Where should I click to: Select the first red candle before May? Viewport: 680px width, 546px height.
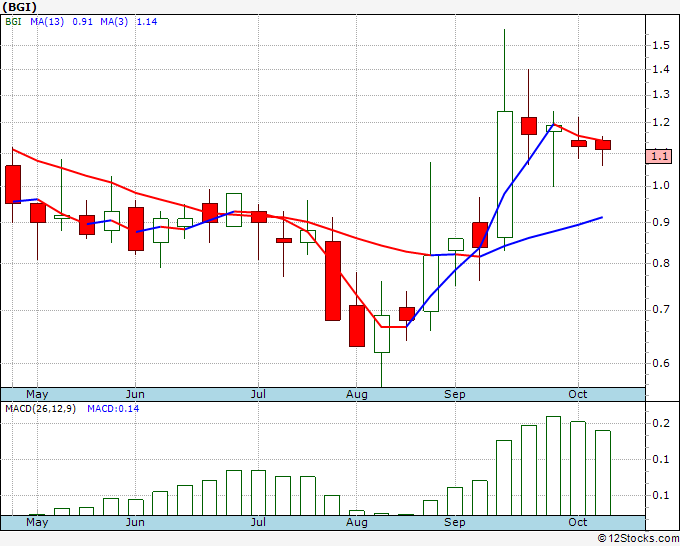[13, 184]
